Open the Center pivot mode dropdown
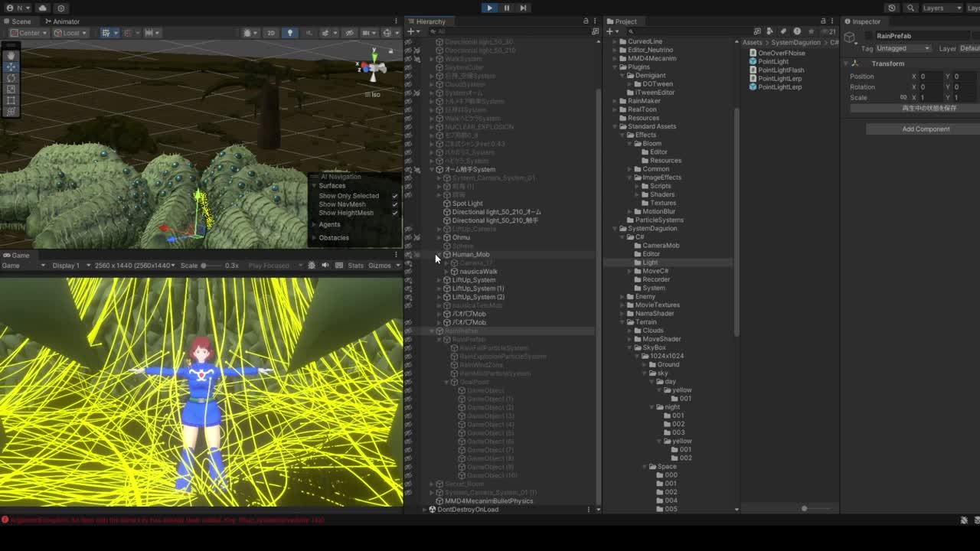The image size is (980, 551). point(28,33)
